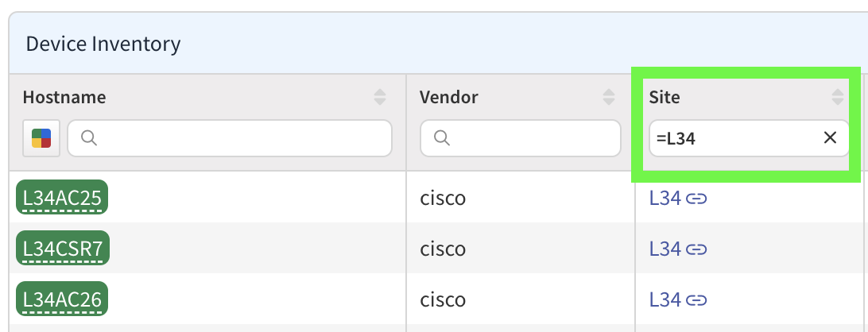Open the four-color grid icon under Hostname

[x=41, y=138]
